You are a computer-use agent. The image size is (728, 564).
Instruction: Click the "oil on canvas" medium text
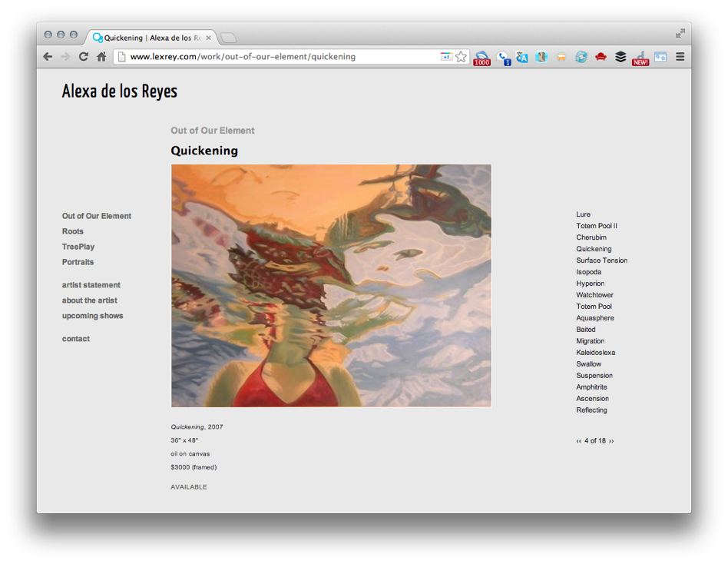(190, 454)
